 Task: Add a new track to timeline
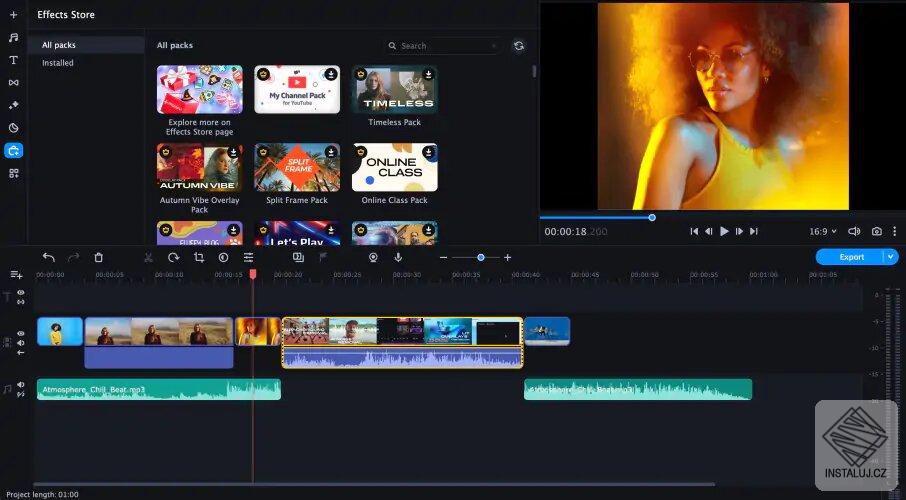coord(16,275)
